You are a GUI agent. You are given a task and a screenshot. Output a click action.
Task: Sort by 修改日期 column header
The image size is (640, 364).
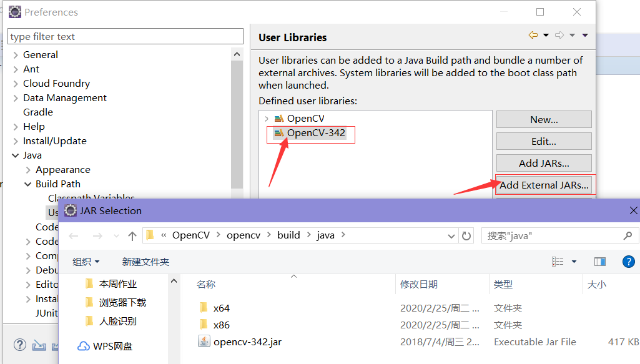pos(419,285)
